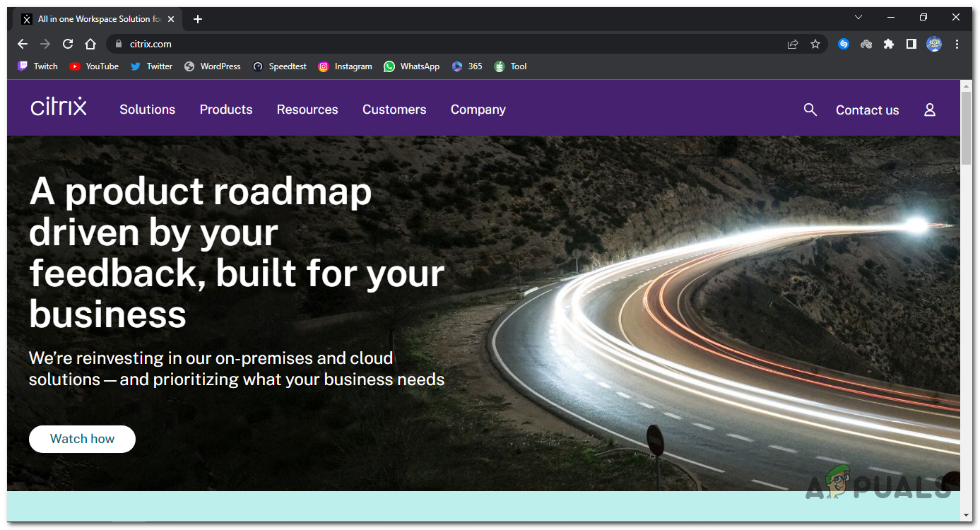
Task: Open the tab search chevron dropdown
Action: click(x=858, y=17)
